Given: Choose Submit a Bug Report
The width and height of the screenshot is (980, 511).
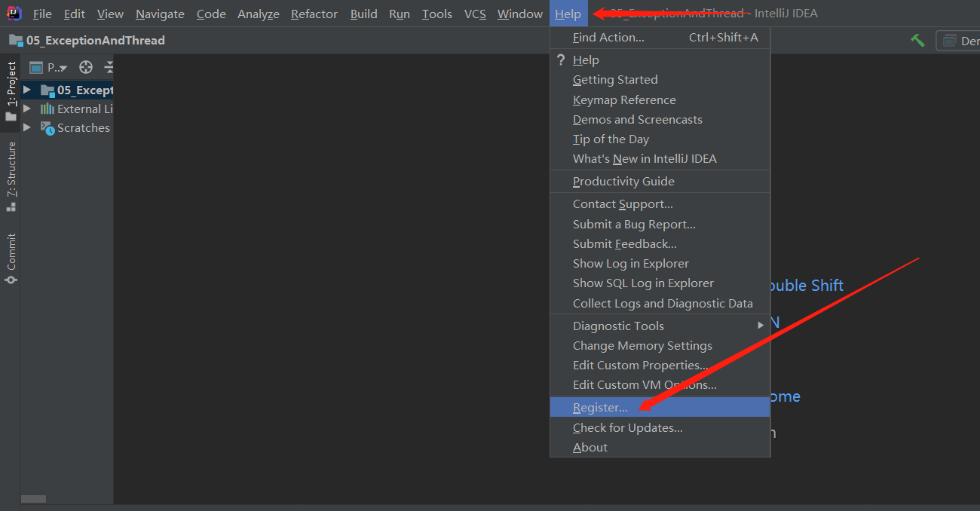Looking at the screenshot, I should coord(660,224).
